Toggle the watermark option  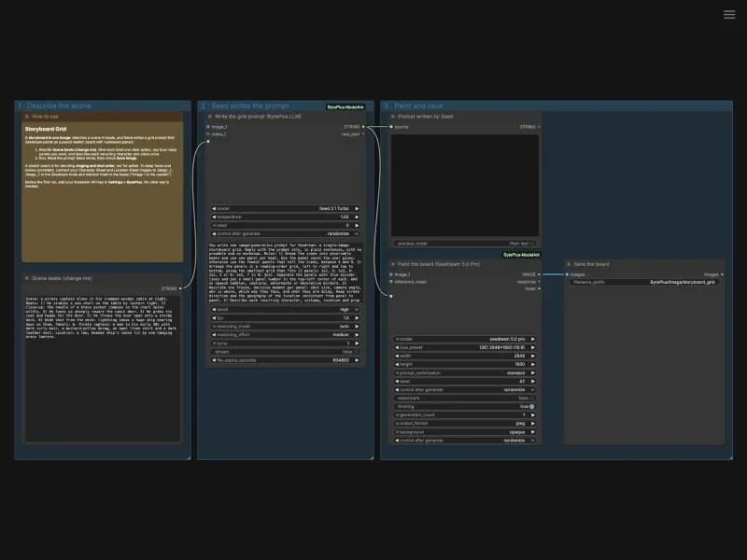coord(464,399)
